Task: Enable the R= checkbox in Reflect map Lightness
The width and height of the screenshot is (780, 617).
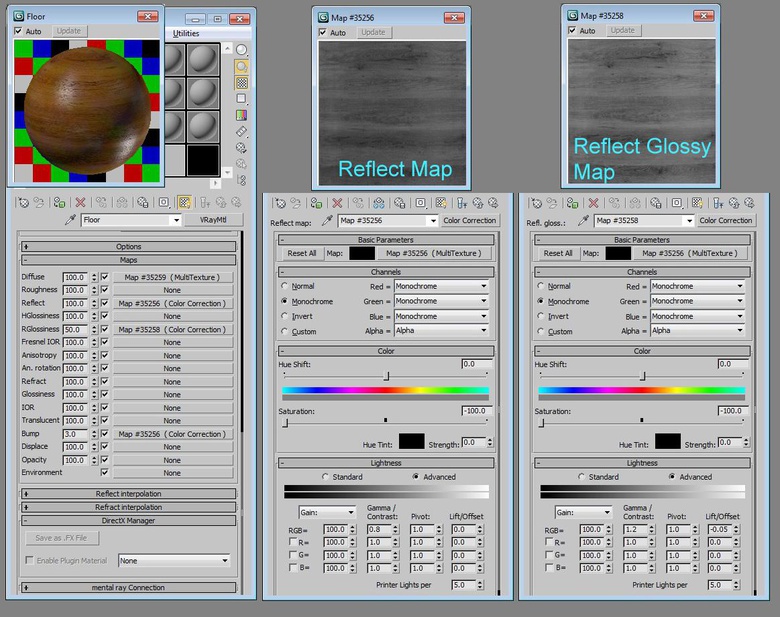Action: (x=293, y=542)
